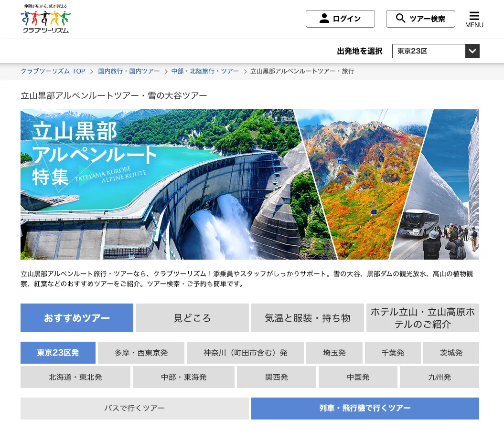This screenshot has width=504, height=430.
Task: Click the current breadcrumb 立山黒部アルペンルートツアー・旅行
Action: pyautogui.click(x=302, y=71)
